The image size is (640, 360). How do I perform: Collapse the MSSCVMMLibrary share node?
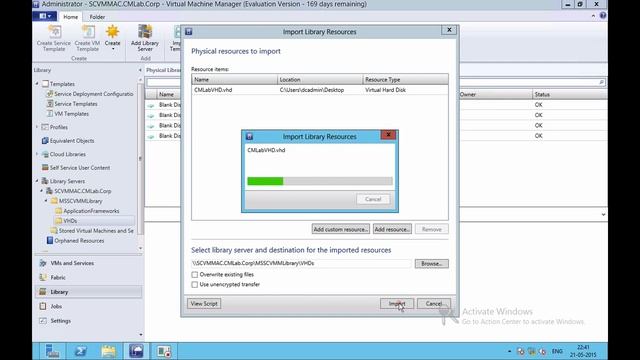tap(46, 201)
